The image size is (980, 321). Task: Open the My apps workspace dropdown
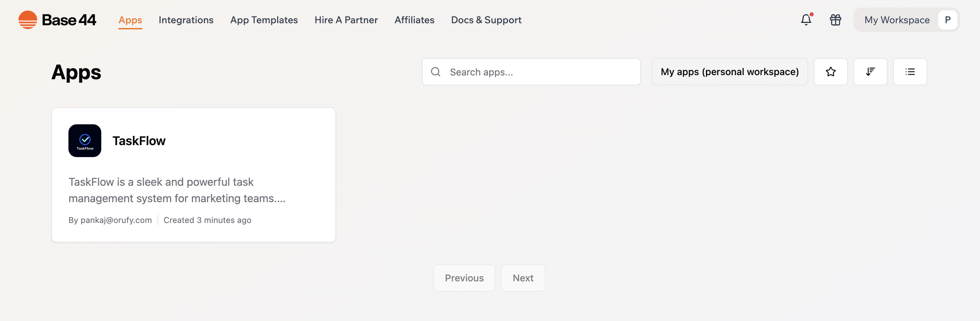[x=729, y=71]
